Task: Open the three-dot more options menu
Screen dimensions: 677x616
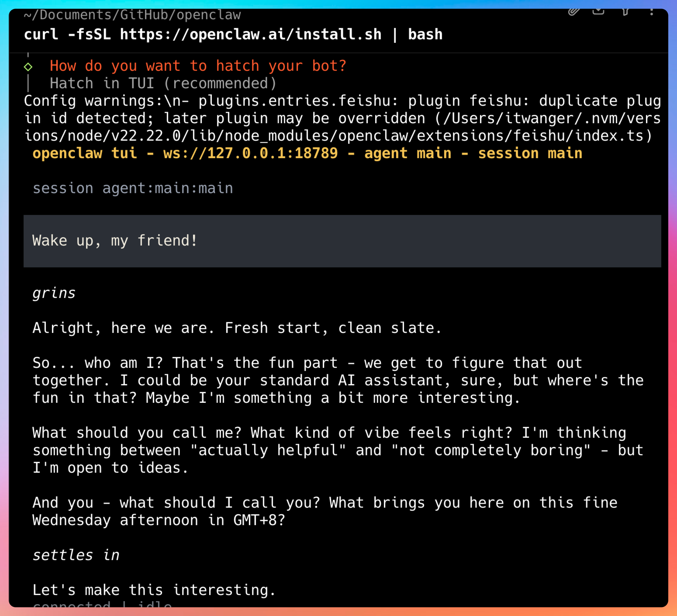Action: 651,12
